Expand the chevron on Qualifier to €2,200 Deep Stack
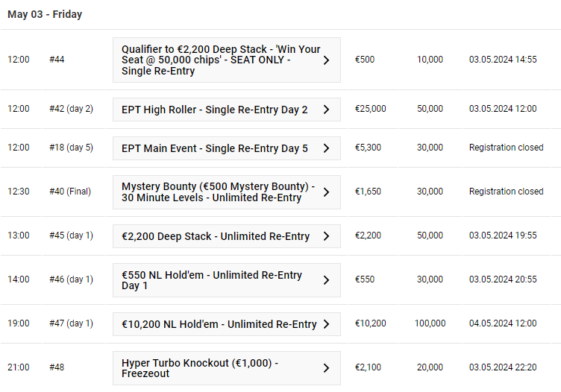 [326, 60]
